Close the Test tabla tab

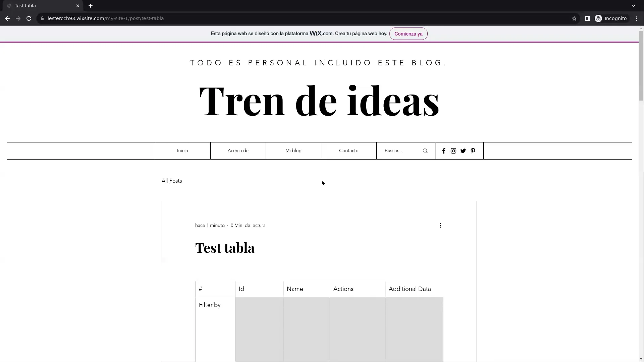pos(78,6)
